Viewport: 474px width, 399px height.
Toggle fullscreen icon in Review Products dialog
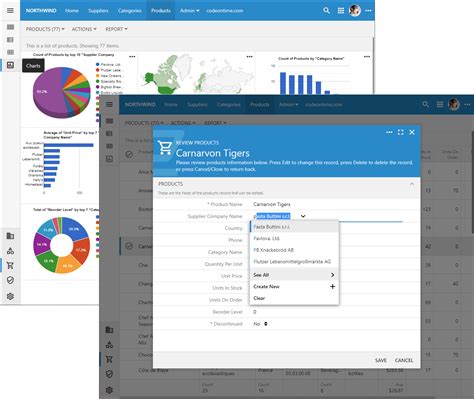[401, 132]
